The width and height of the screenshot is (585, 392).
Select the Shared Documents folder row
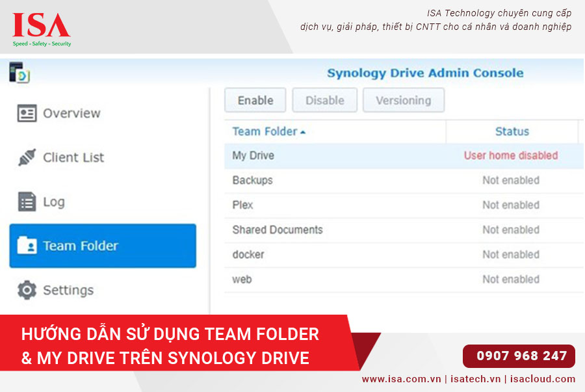pyautogui.click(x=404, y=229)
